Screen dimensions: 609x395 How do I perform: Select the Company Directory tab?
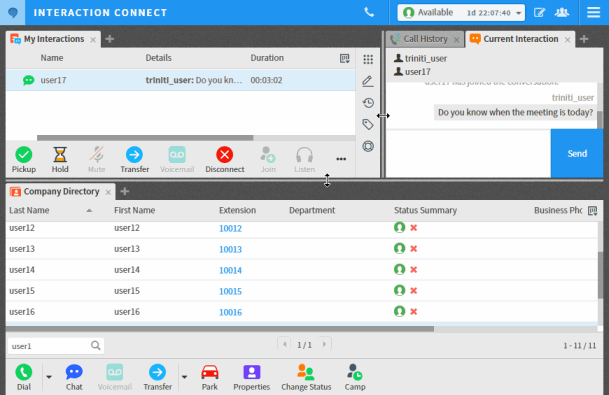61,191
